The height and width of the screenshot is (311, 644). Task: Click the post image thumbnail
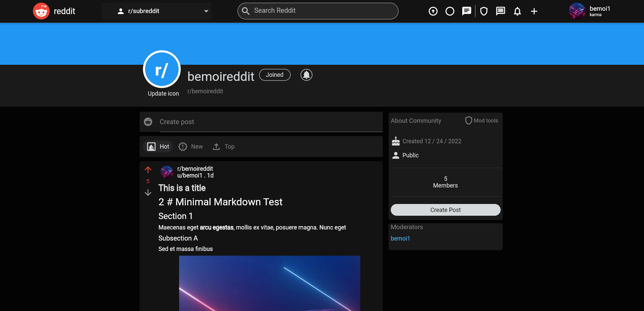point(270,283)
